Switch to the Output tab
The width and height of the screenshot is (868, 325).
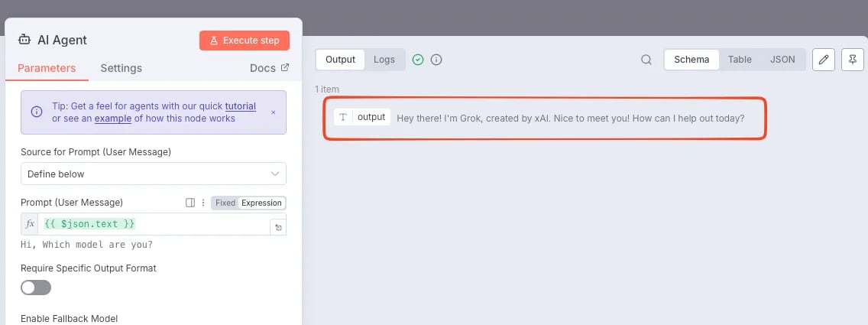[341, 59]
